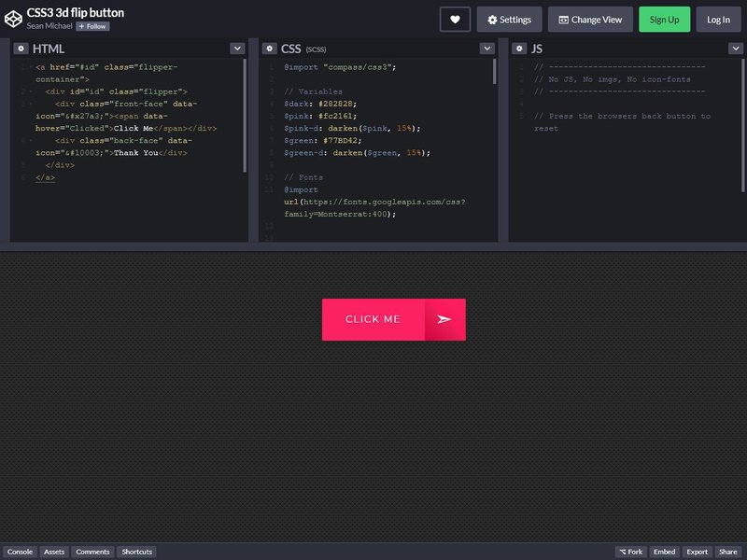Image resolution: width=747 pixels, height=560 pixels.
Task: Click the $pink: #fc2161 line in CSS
Action: click(320, 116)
